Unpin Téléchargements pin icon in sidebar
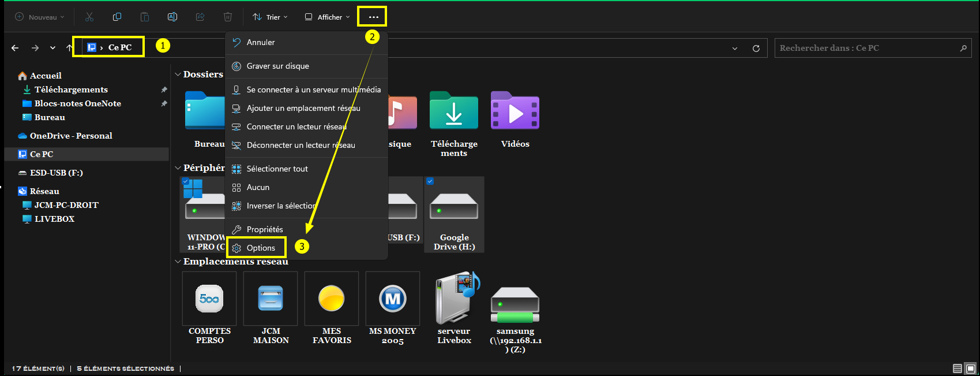The height and width of the screenshot is (376, 980). pos(164,90)
